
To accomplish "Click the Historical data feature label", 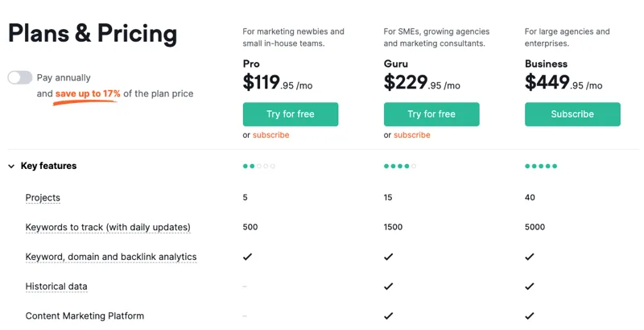I will pyautogui.click(x=56, y=287).
